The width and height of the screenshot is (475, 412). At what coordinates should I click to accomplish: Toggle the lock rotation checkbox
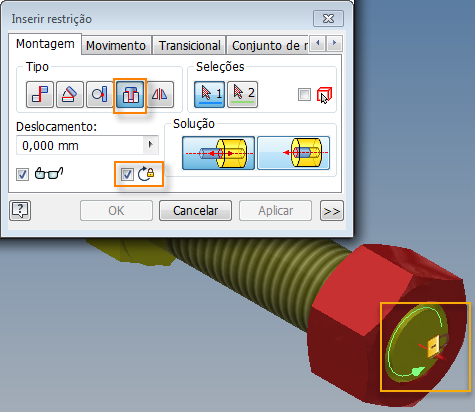[x=127, y=174]
